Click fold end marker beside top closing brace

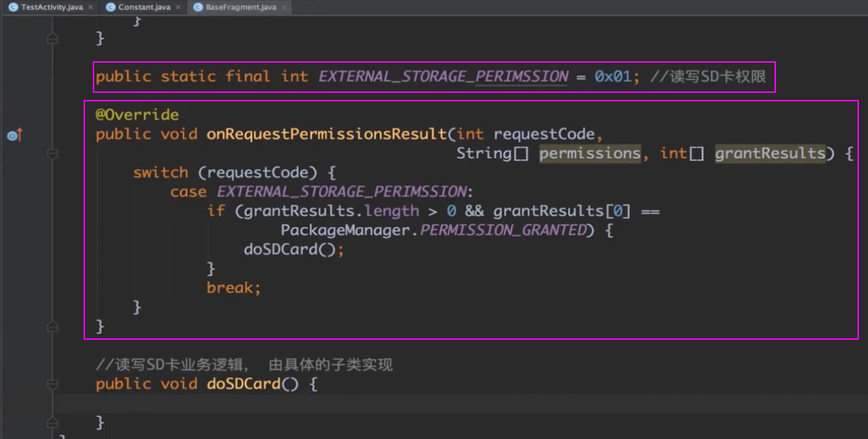tap(53, 38)
